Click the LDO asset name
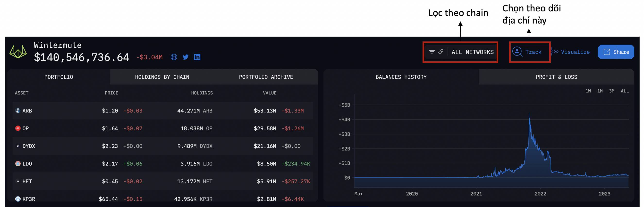This screenshot has height=207, width=644. [27, 164]
